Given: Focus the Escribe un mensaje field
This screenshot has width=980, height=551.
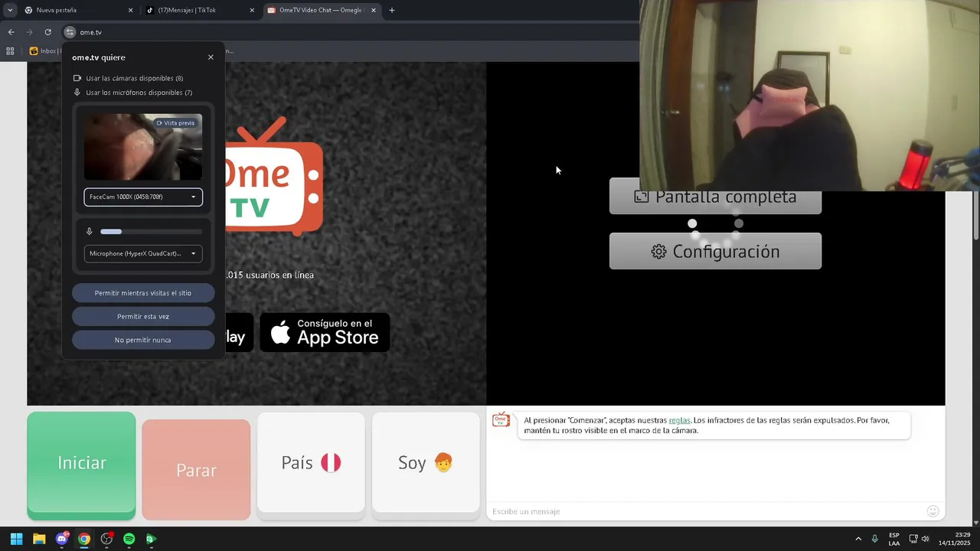Looking at the screenshot, I should [x=704, y=511].
